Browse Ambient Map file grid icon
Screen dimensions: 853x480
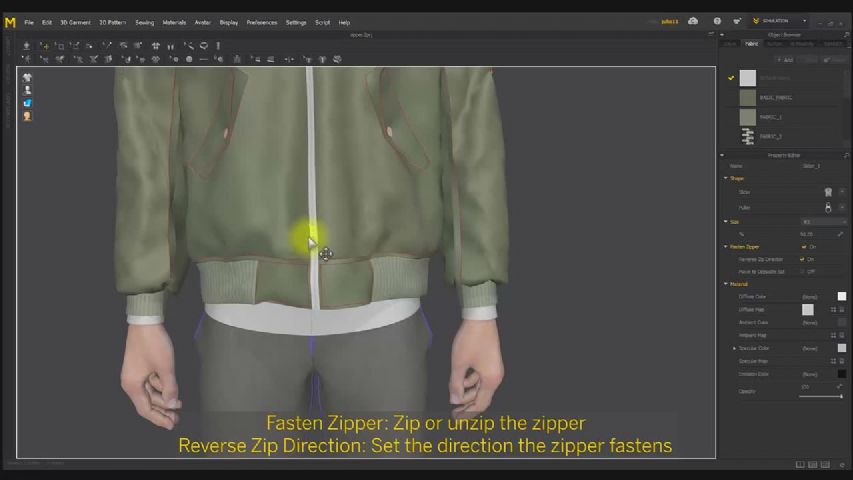[x=833, y=335]
